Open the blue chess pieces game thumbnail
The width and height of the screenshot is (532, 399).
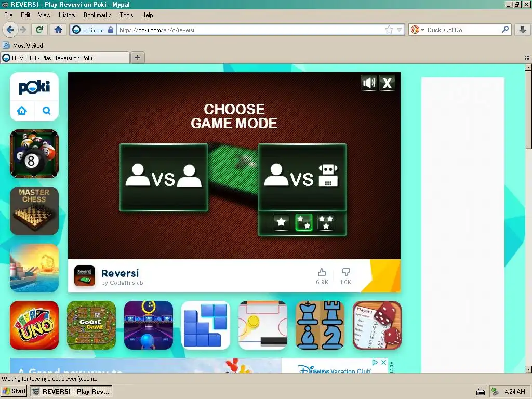[320, 325]
